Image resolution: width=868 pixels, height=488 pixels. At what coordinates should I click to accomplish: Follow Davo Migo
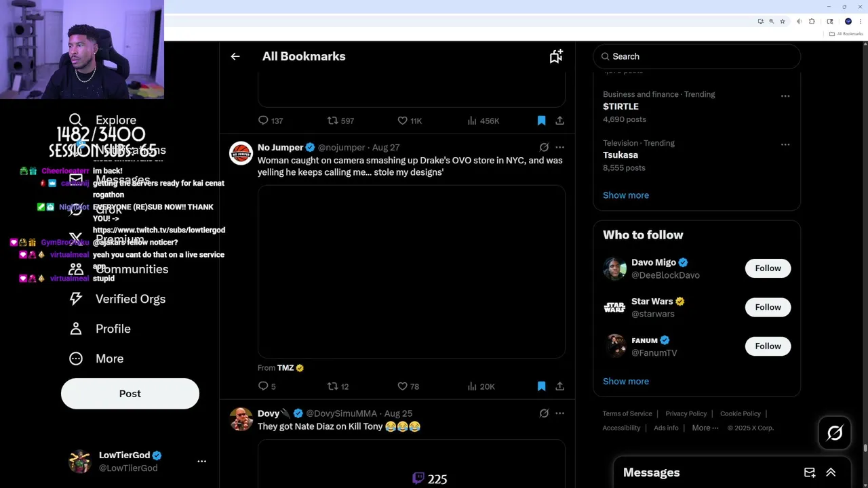coord(768,268)
